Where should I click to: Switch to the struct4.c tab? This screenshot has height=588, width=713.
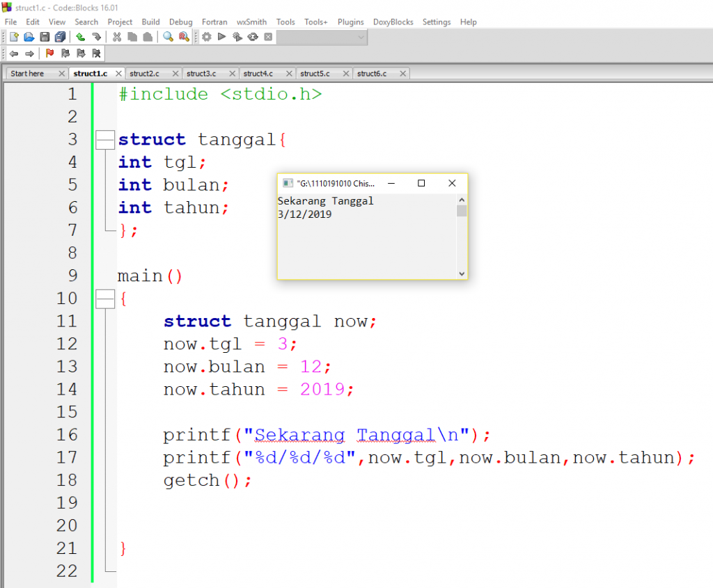point(258,73)
